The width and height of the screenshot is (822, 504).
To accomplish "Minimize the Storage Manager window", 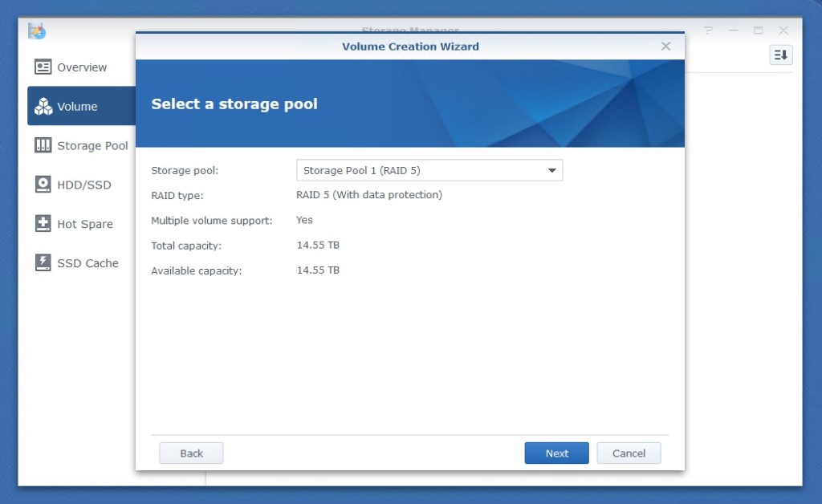I will click(733, 30).
